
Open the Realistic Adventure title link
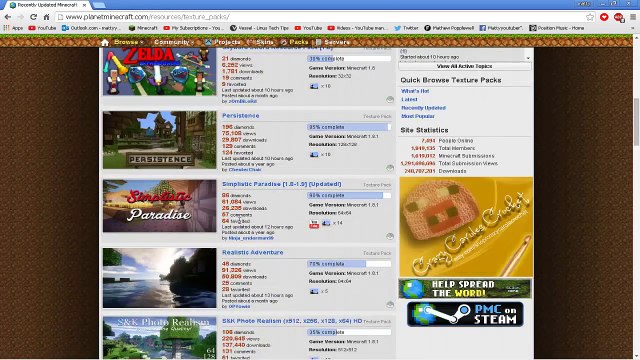pos(253,253)
